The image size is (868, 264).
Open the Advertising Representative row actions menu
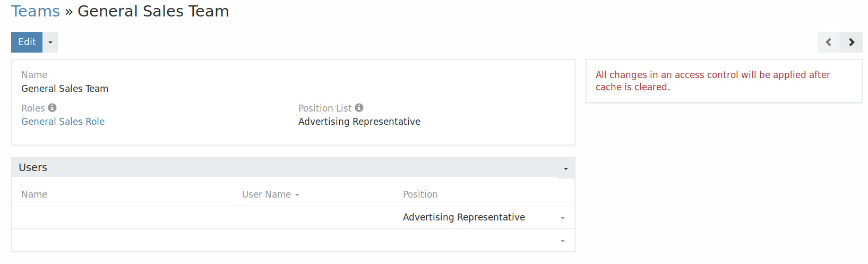coord(563,218)
